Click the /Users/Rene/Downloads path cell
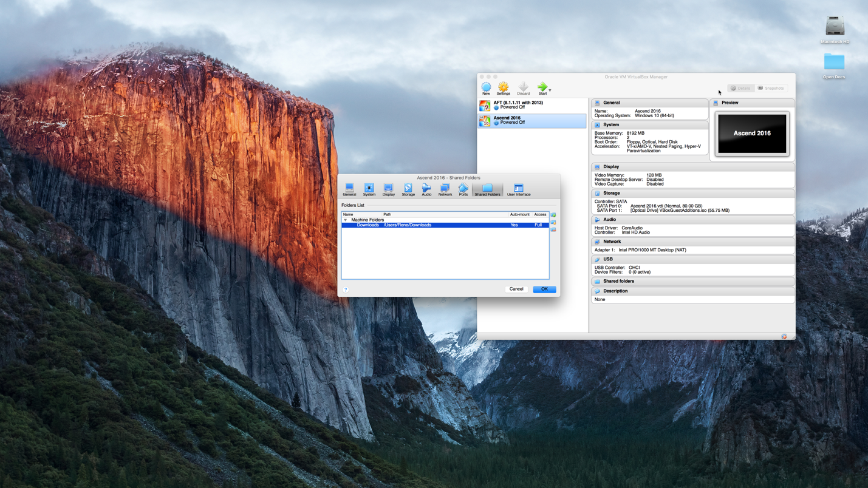This screenshot has width=868, height=488. click(x=408, y=225)
